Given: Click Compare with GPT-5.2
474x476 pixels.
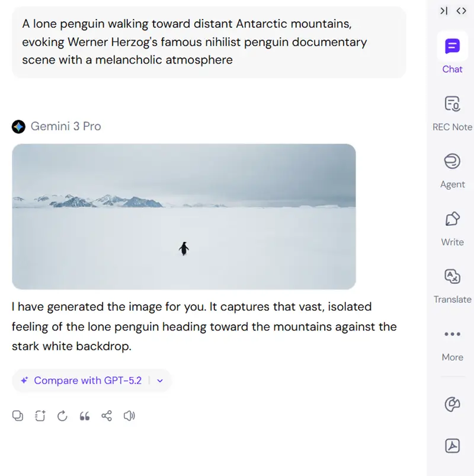Looking at the screenshot, I should tap(88, 381).
